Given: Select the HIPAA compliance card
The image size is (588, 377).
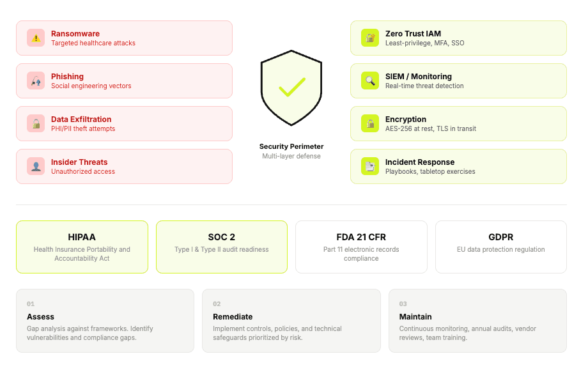Looking at the screenshot, I should coord(82,247).
